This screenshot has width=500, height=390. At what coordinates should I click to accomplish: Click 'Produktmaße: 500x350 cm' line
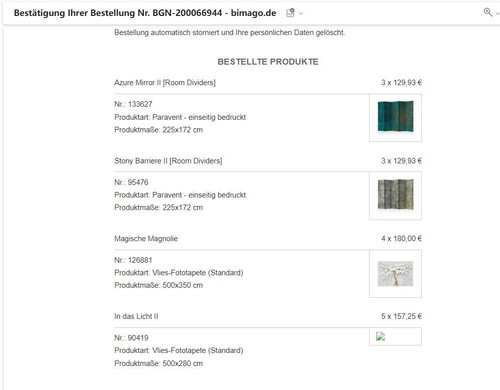(x=159, y=285)
